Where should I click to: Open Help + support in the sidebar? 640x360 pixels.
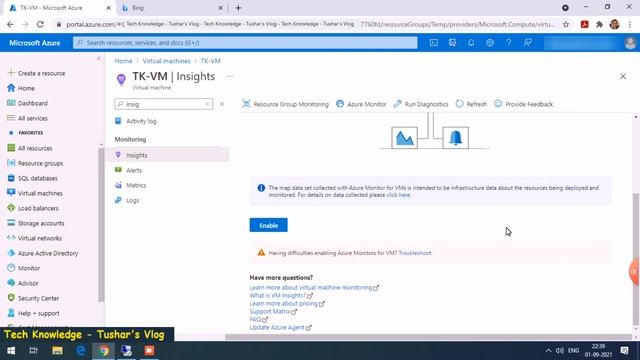tap(33, 313)
